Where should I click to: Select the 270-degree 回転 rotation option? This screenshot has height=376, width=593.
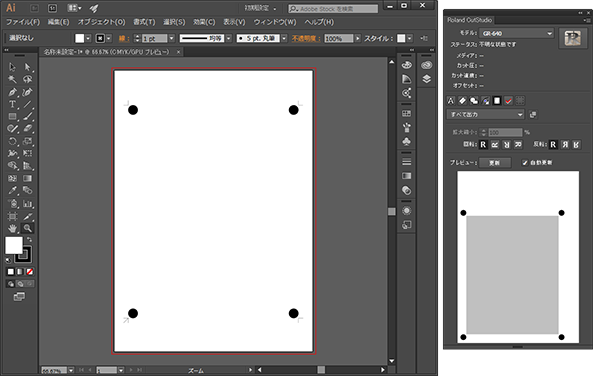coord(518,144)
